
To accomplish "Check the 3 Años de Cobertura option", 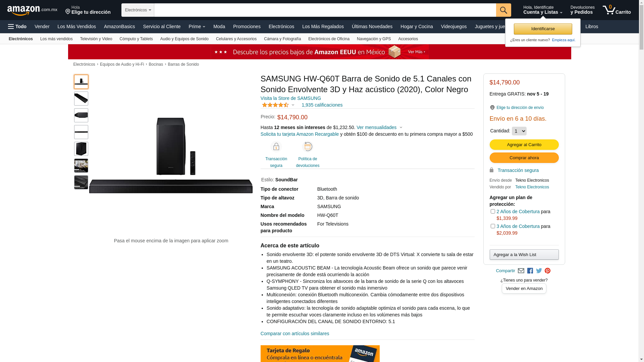I will pos(493,226).
